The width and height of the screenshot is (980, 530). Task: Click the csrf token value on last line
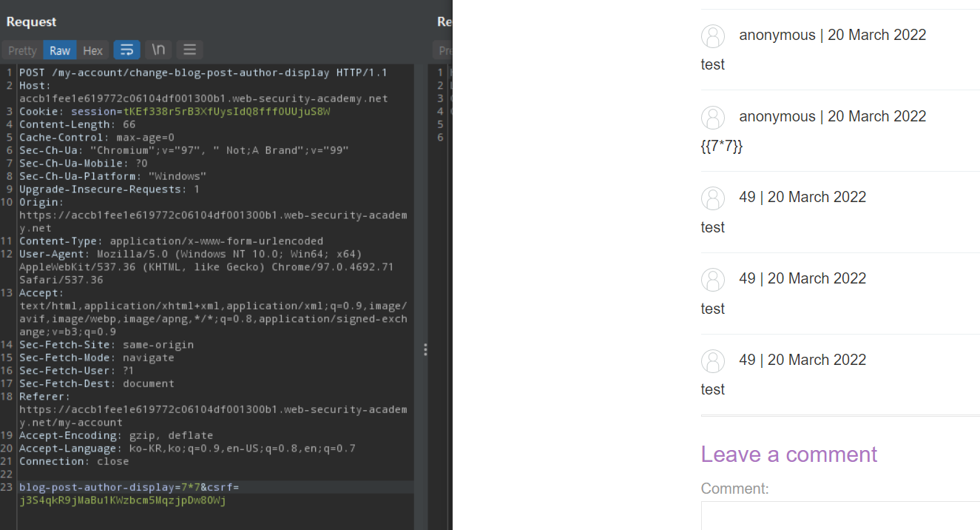(122, 500)
